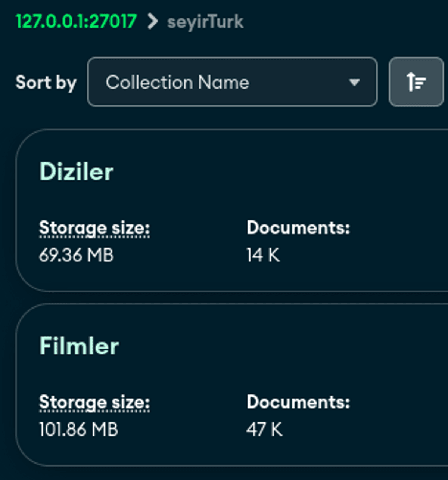This screenshot has height=480, width=448.
Task: Toggle the sort direction icon button
Action: 416,82
